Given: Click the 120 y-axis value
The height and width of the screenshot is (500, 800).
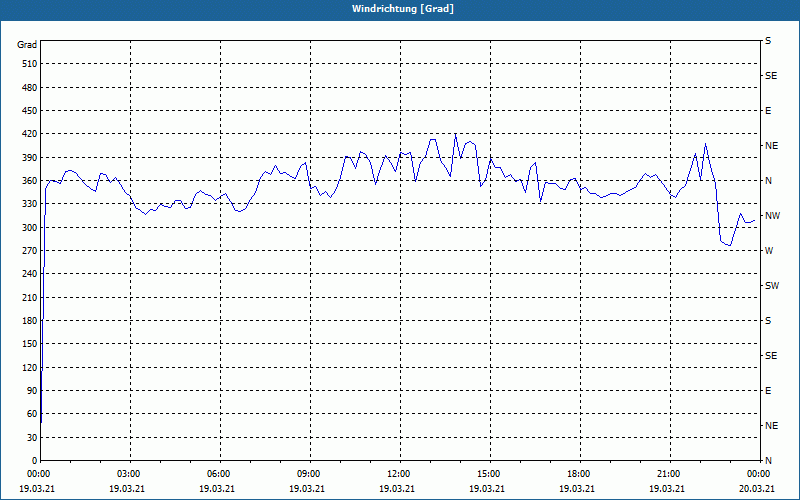Looking at the screenshot, I should [30, 367].
